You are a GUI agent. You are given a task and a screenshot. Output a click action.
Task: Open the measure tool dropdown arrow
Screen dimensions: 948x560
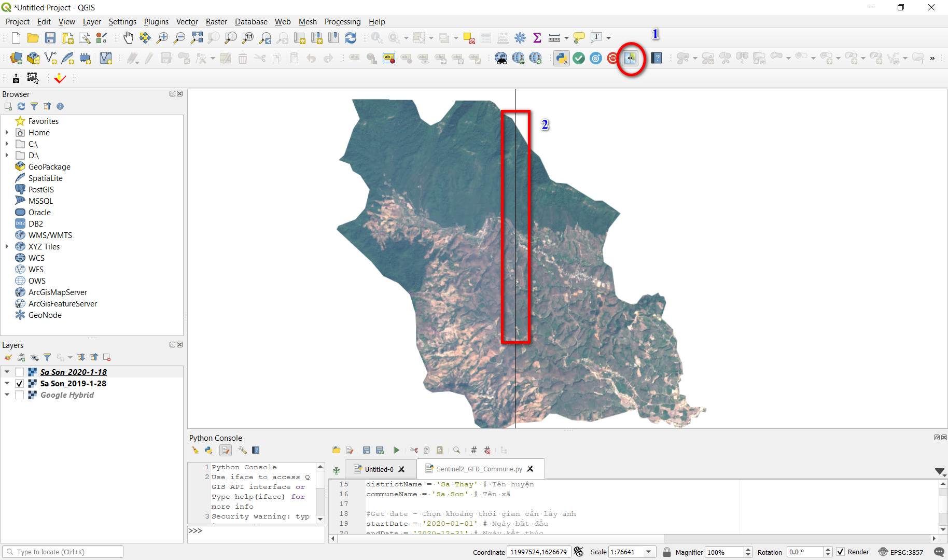tap(566, 38)
